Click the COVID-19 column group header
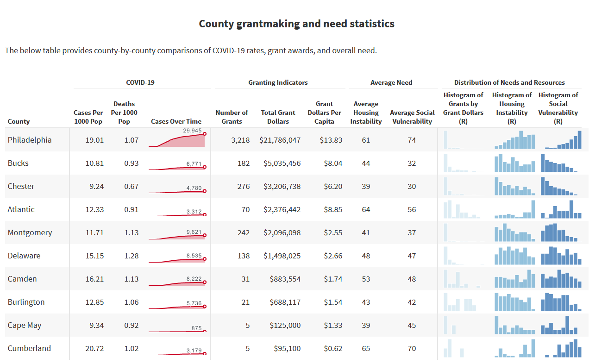 point(140,82)
